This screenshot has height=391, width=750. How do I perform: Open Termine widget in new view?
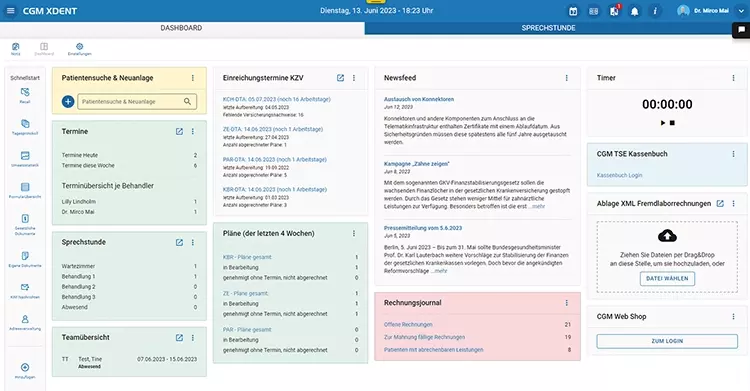[179, 131]
